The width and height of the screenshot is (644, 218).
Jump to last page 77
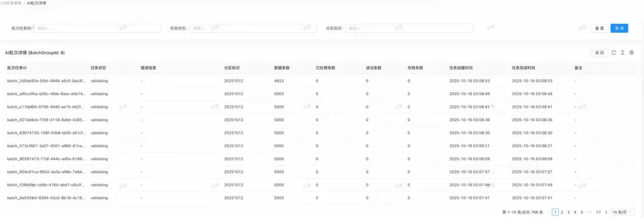coord(598,212)
